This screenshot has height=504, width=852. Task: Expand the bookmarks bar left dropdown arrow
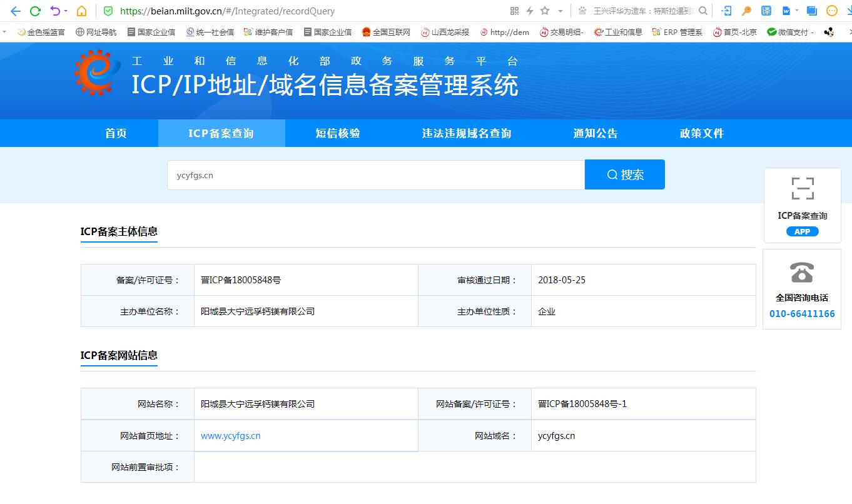(5, 32)
